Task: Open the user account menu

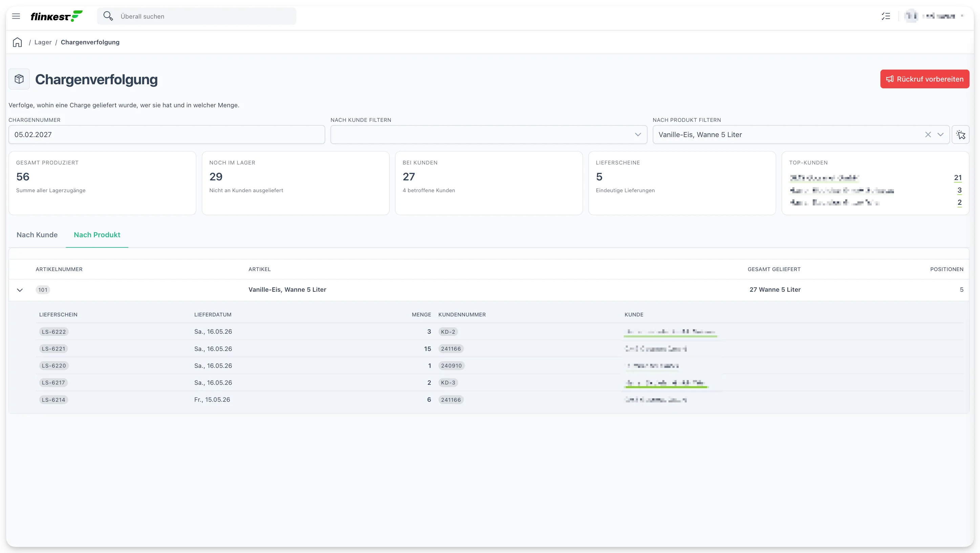Action: 934,16
